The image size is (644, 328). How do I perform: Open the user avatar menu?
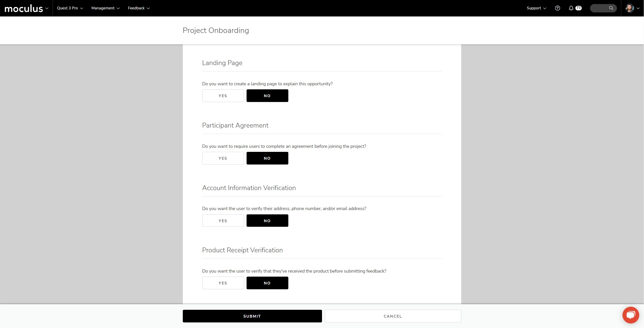(630, 8)
